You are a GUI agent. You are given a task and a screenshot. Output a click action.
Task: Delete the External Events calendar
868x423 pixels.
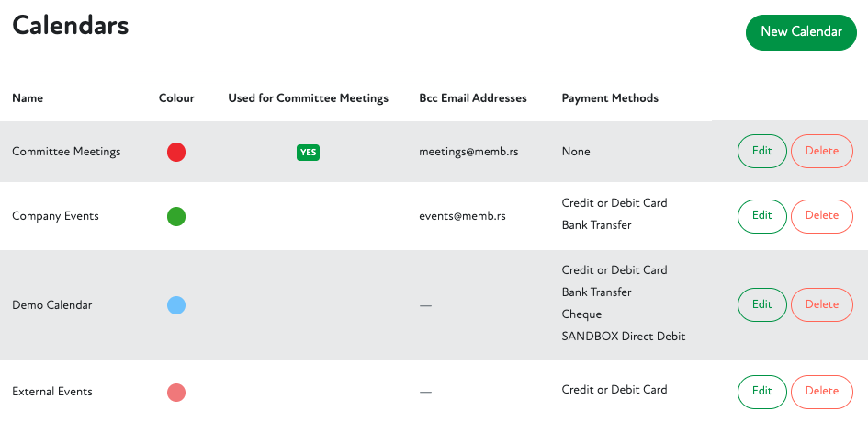click(x=821, y=391)
